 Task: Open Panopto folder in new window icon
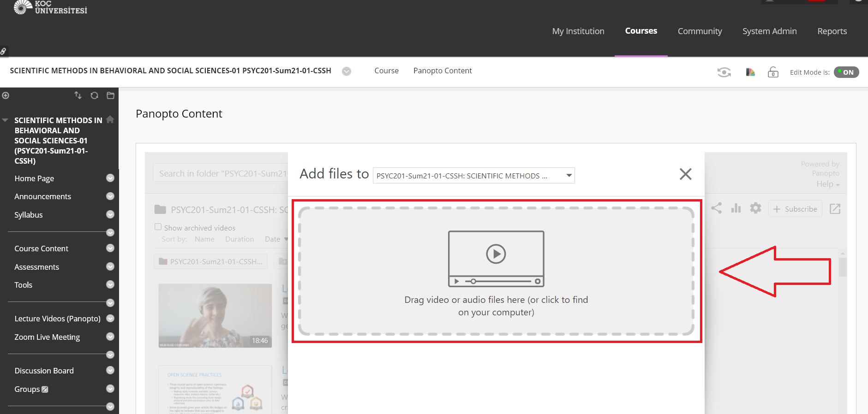coord(835,209)
